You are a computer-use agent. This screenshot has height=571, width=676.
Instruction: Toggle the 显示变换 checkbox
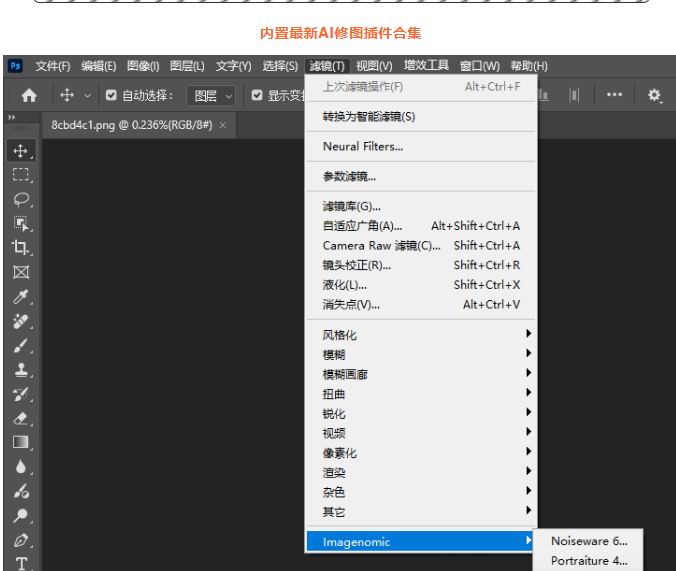coord(257,95)
